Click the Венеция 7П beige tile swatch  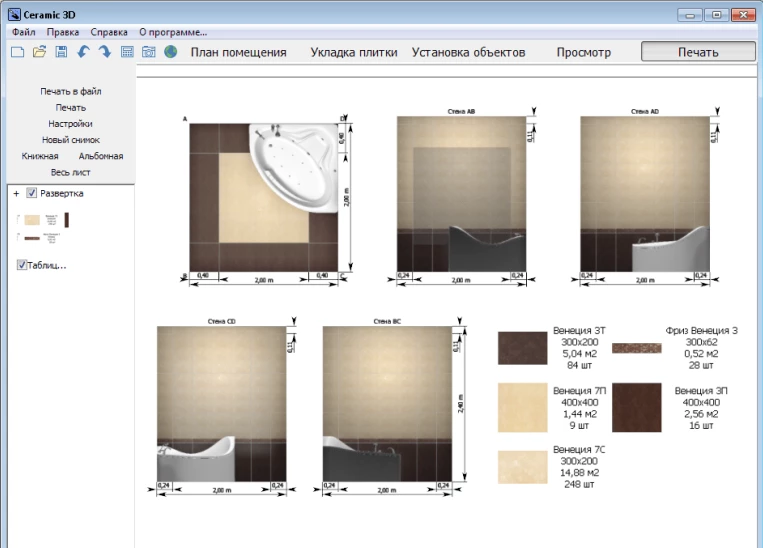pyautogui.click(x=522, y=407)
